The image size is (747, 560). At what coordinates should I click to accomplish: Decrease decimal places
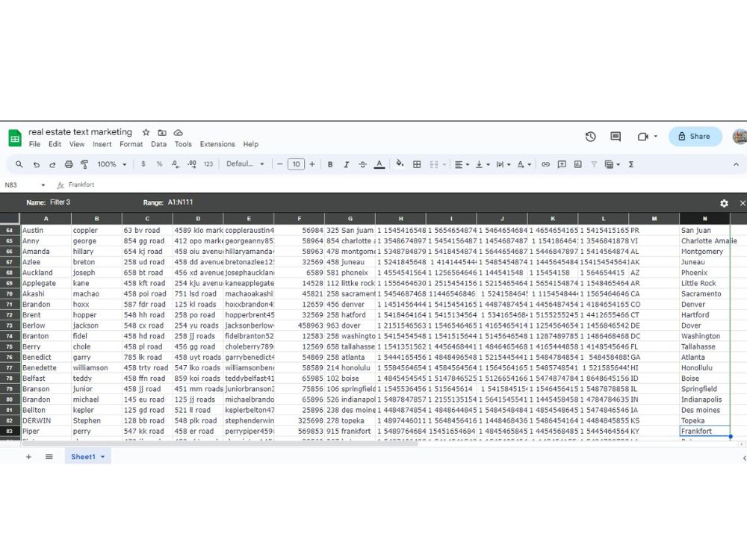click(176, 164)
